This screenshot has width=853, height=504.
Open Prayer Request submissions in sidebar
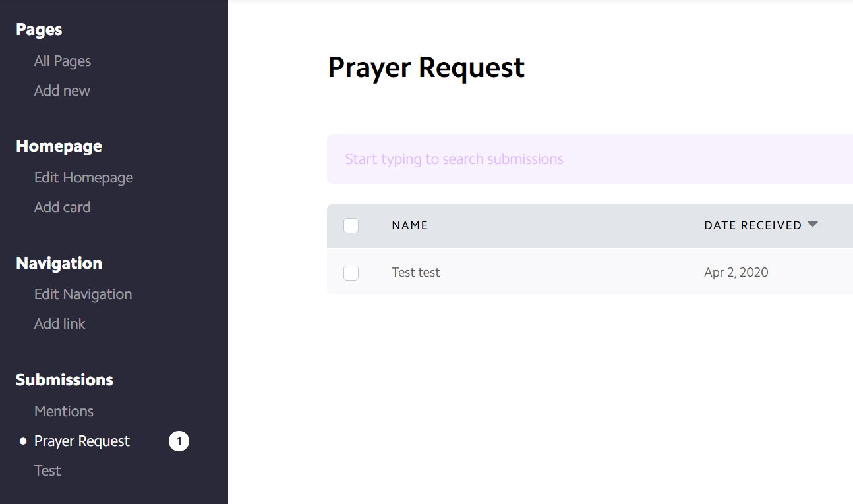tap(82, 441)
